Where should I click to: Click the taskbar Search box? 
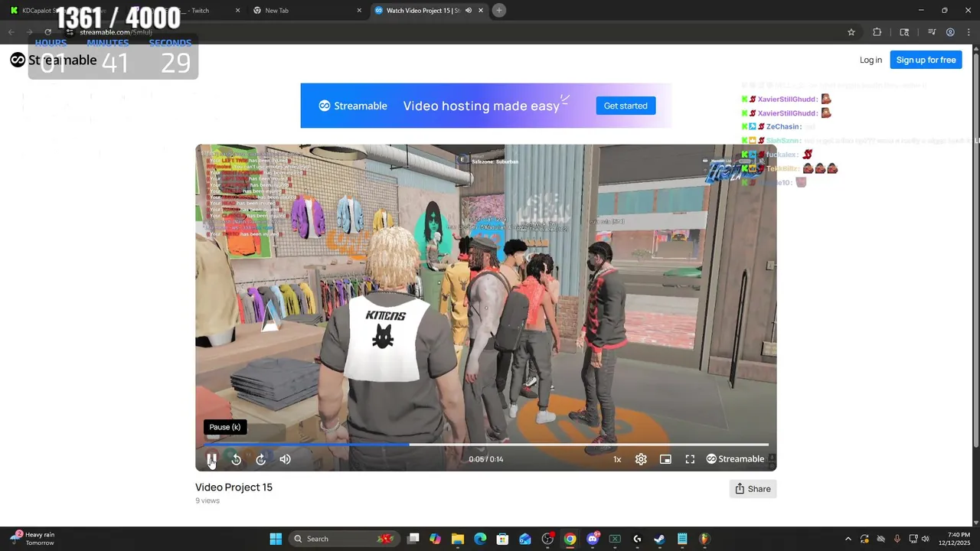tap(345, 539)
